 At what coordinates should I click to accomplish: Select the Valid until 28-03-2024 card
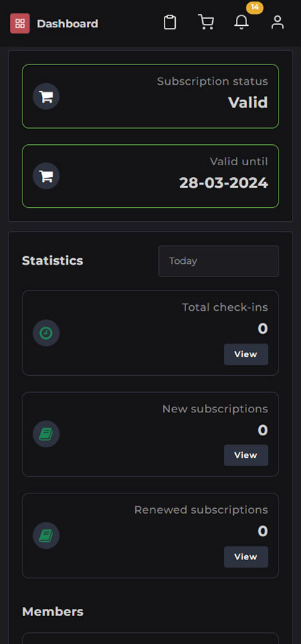150,176
